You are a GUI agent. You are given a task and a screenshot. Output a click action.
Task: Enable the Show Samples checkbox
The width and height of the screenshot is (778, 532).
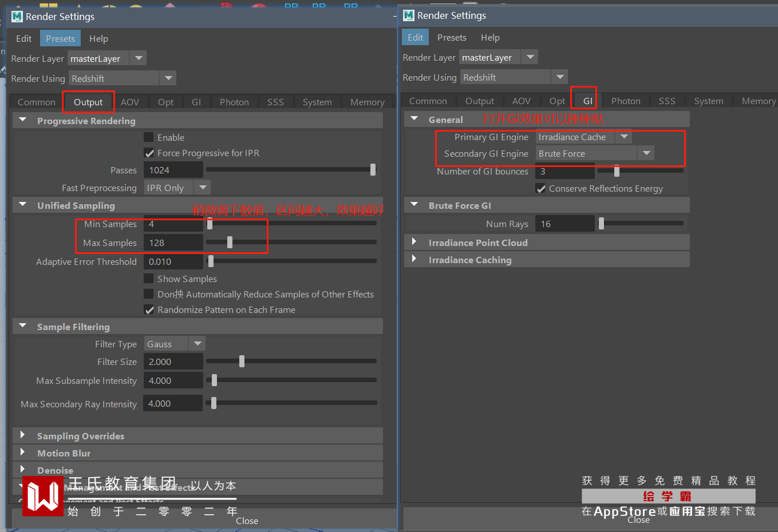coord(149,279)
